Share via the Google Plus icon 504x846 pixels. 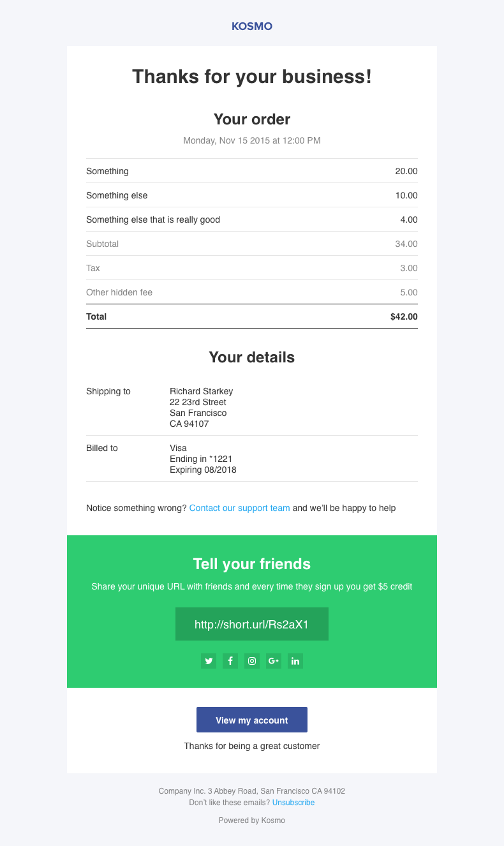point(274,661)
